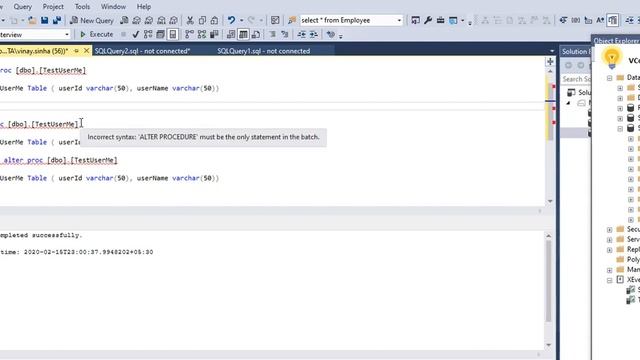The width and height of the screenshot is (640, 360).
Task: Expand the Security node in Object Explorer
Action: coord(609,229)
